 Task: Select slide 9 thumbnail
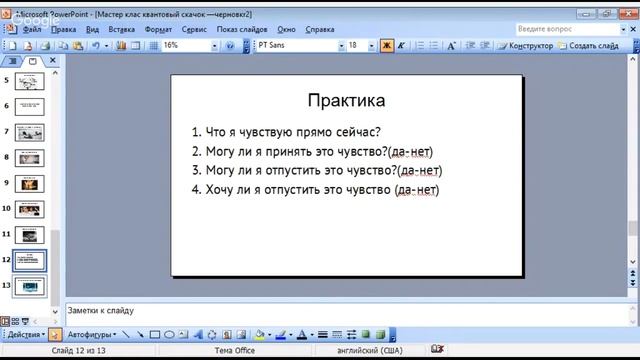29,184
